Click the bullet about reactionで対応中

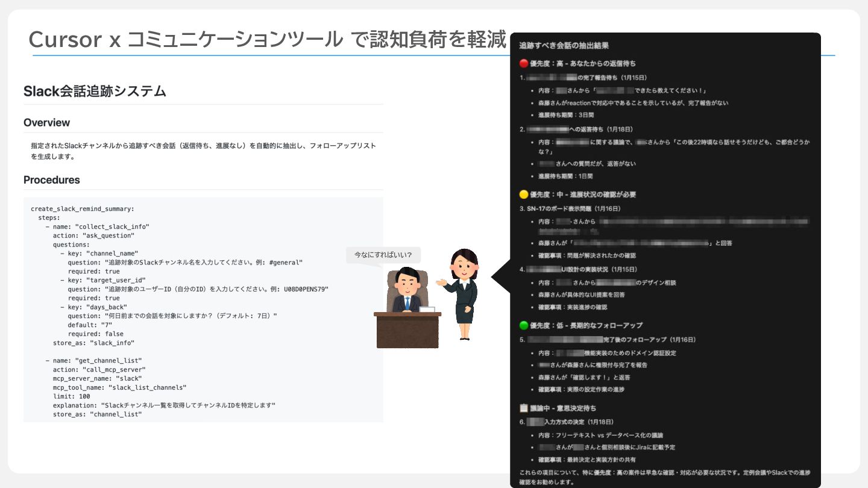click(x=633, y=103)
